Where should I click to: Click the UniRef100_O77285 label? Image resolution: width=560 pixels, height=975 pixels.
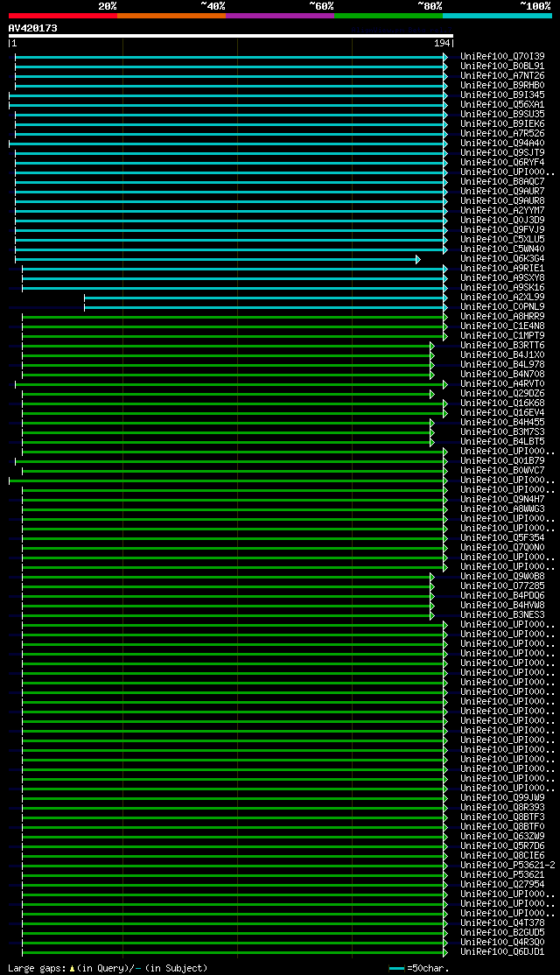(x=502, y=586)
